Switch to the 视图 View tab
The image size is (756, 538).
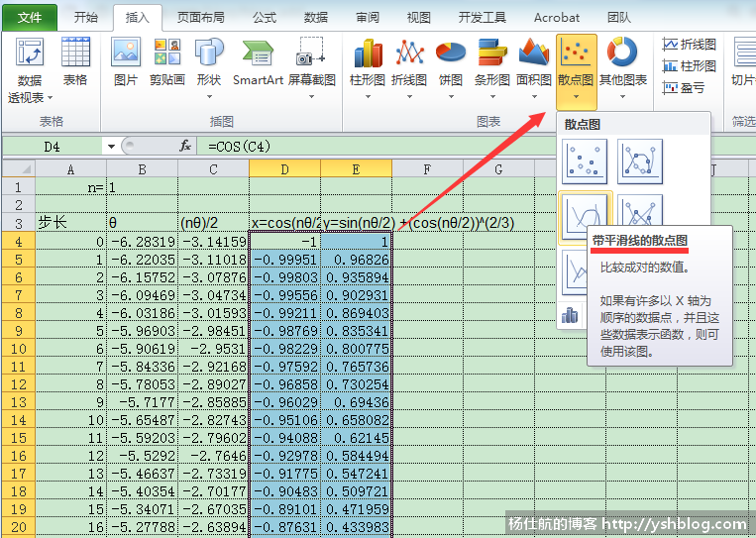(x=418, y=18)
